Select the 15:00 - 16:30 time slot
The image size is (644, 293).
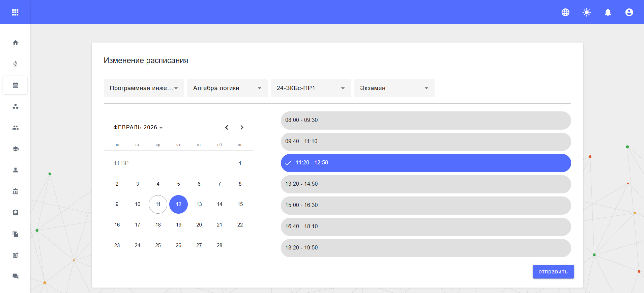426,205
